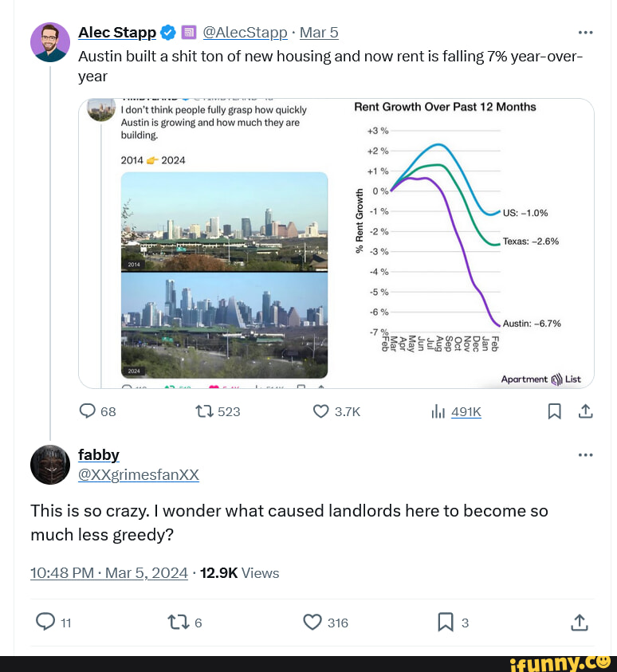617x672 pixels.
Task: Open the @XXgrimesfanXX handle link
Action: point(139,475)
